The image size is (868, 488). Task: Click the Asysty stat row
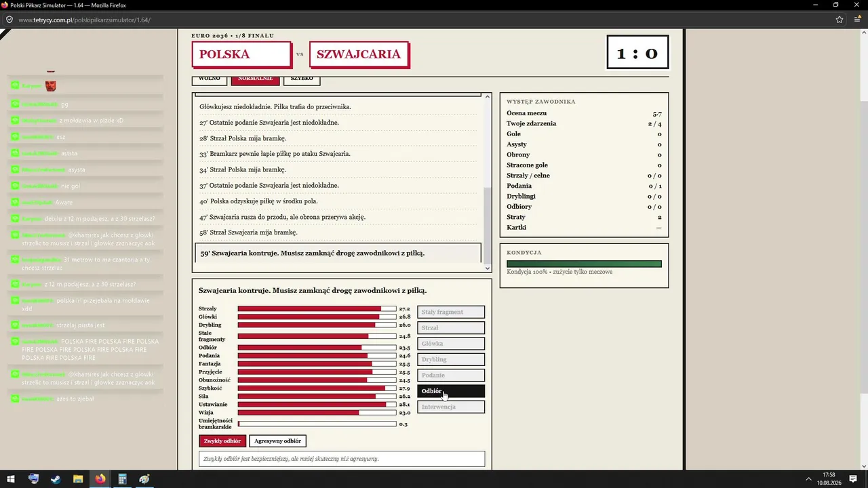click(584, 144)
